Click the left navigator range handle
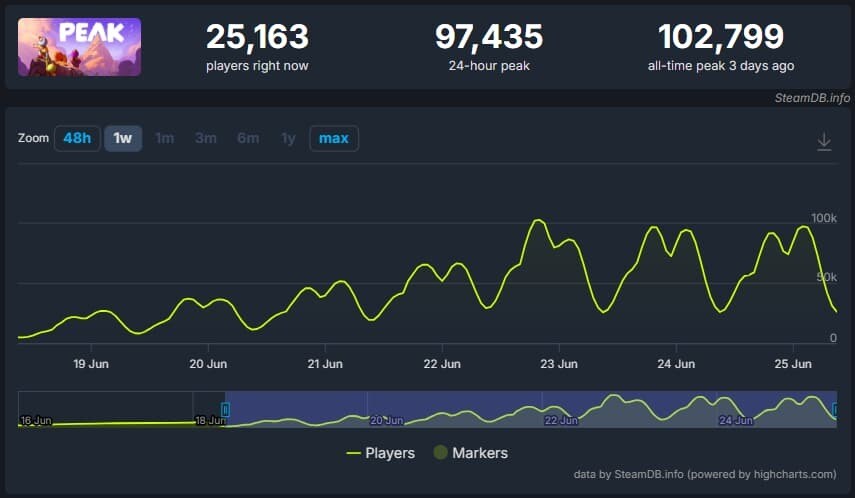This screenshot has height=498, width=855. [225, 409]
